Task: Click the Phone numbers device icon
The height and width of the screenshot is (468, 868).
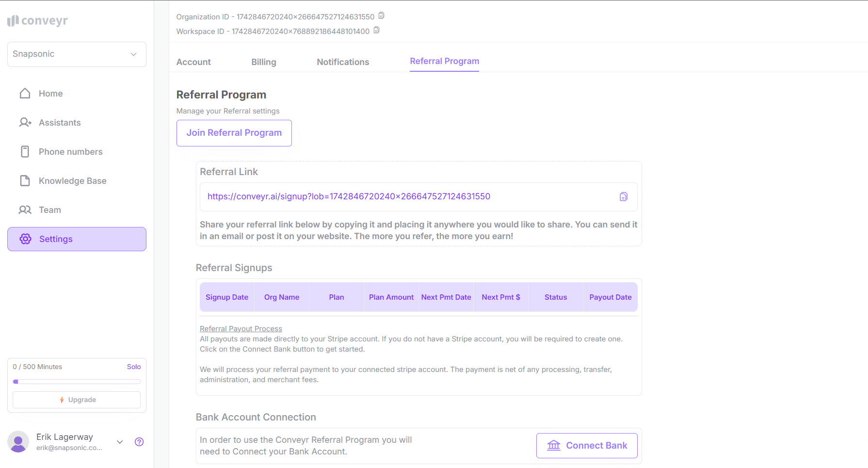Action: click(x=25, y=151)
